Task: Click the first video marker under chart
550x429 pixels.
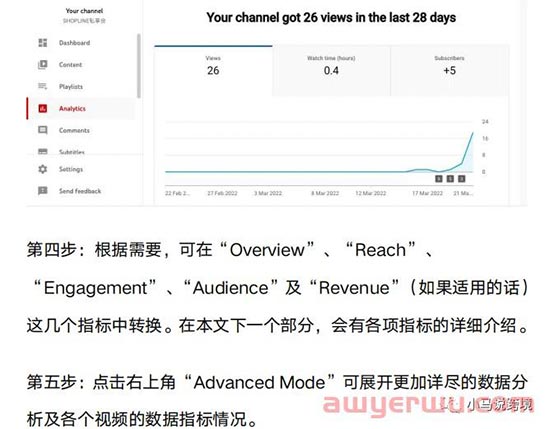Action: (438, 179)
